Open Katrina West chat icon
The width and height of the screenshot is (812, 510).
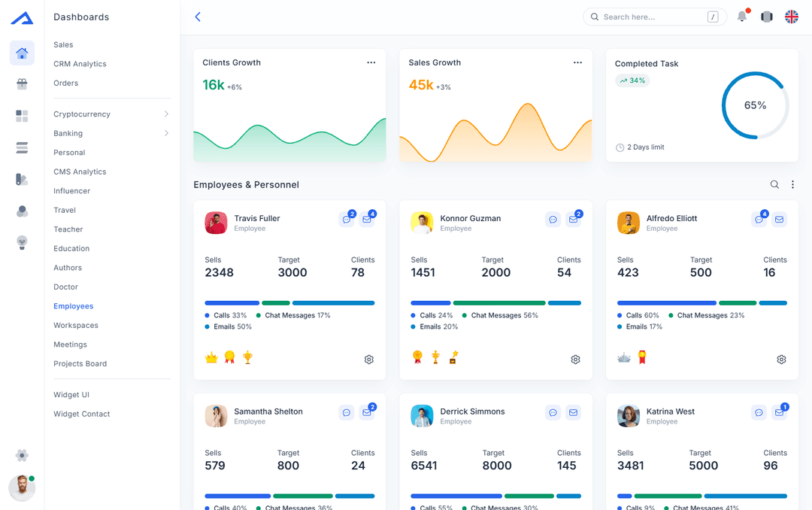point(759,412)
